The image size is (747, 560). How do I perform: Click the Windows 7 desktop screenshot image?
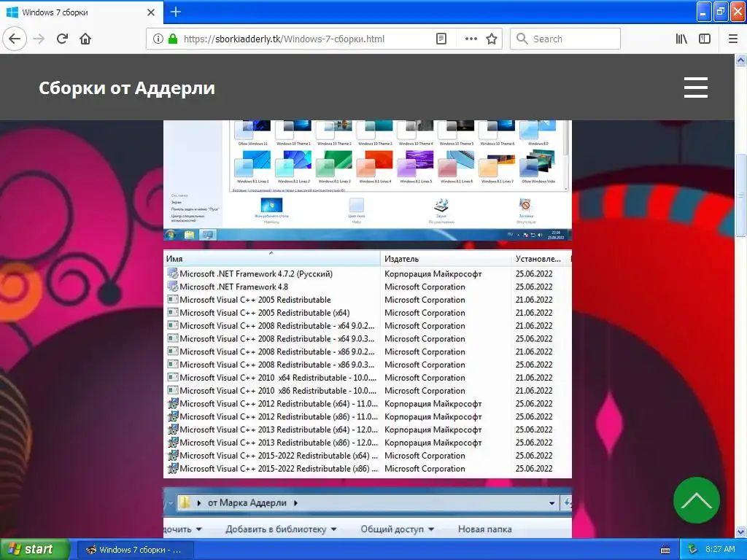pyautogui.click(x=368, y=181)
